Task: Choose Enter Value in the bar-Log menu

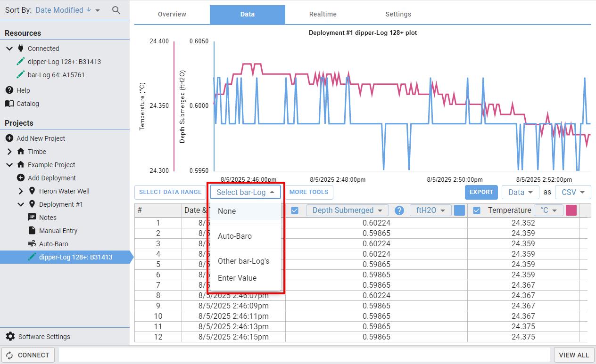Action: pyautogui.click(x=245, y=278)
